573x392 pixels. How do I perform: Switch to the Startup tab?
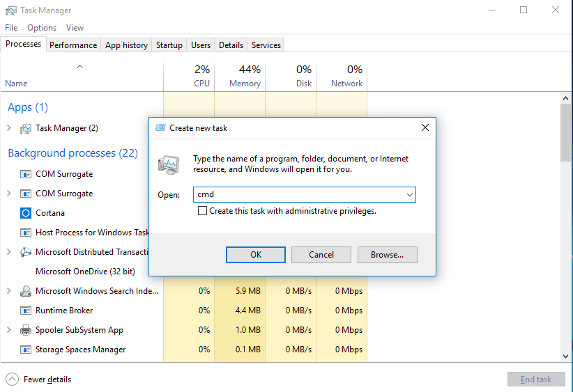[x=169, y=45]
